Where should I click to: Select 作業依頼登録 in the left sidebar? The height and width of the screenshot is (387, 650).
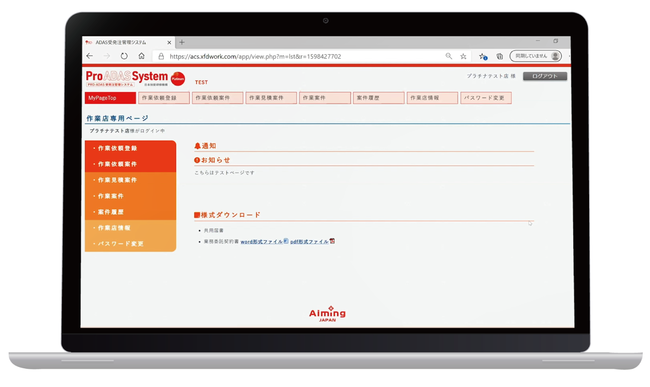130,148
